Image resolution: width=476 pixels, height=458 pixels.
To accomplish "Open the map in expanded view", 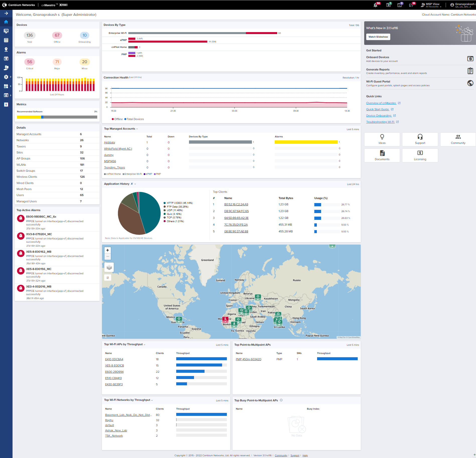I will pyautogui.click(x=108, y=278).
